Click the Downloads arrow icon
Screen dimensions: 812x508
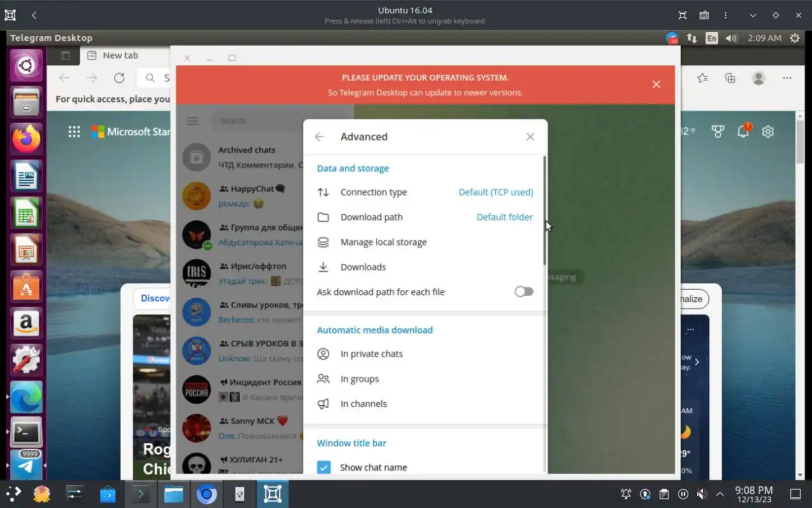[323, 267]
